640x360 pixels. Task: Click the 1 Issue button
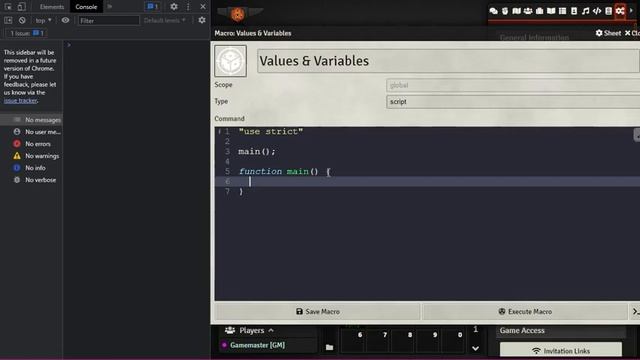tap(27, 33)
